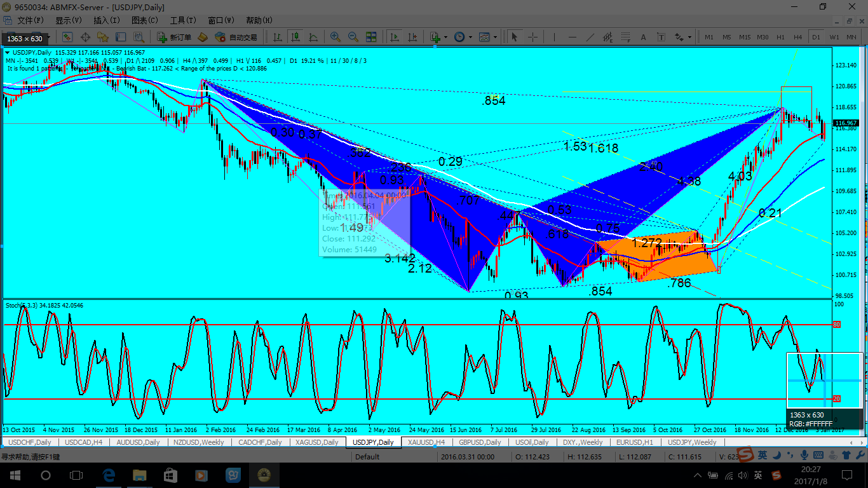Switch to the GBPUSD,Daily chart tab

pyautogui.click(x=480, y=442)
